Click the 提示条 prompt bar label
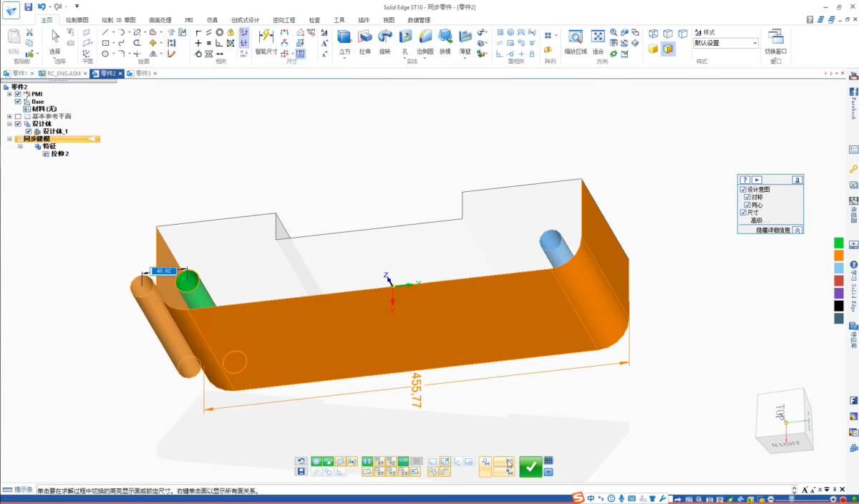This screenshot has width=859, height=504. click(23, 490)
